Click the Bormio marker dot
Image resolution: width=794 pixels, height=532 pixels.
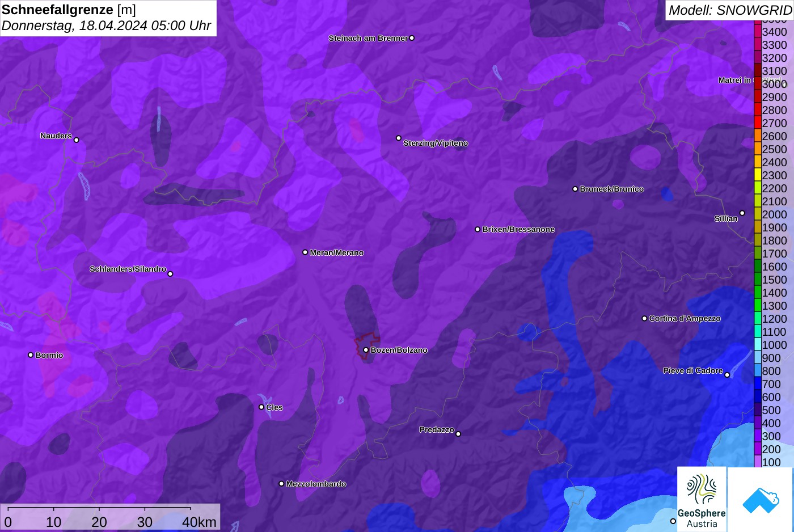(x=31, y=355)
